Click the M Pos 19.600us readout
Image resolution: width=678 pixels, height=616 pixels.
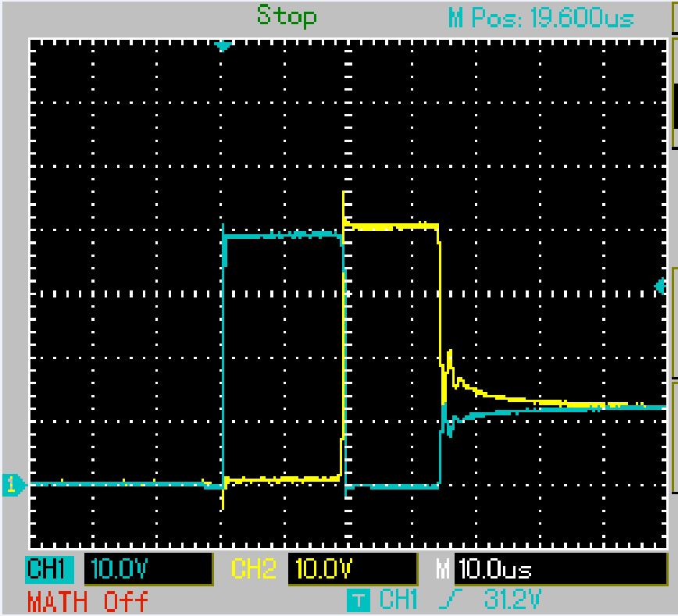[541, 17]
